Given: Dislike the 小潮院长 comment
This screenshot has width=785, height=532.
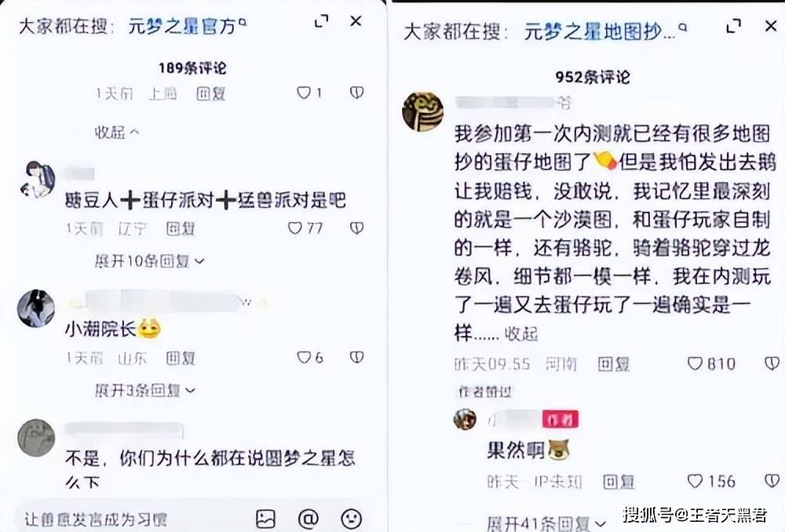Looking at the screenshot, I should (356, 357).
